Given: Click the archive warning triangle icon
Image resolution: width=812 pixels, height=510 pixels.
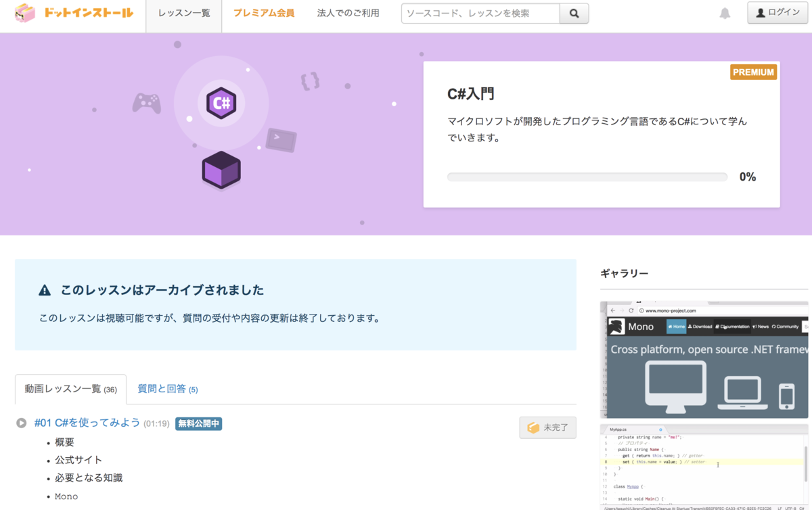Looking at the screenshot, I should (x=45, y=291).
